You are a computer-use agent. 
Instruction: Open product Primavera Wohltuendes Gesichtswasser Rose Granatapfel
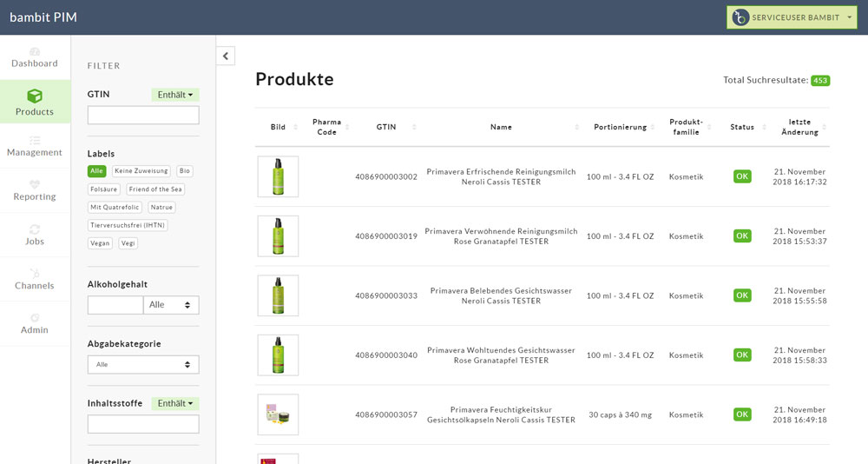pos(501,355)
